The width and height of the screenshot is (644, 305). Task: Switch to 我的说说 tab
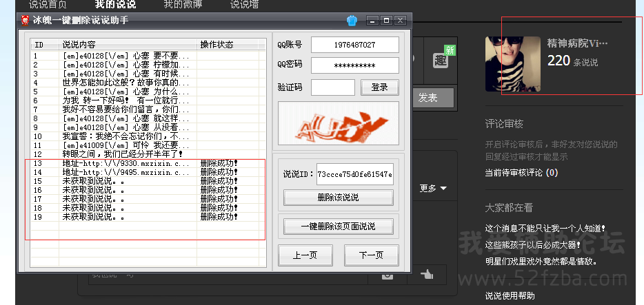coord(115,5)
